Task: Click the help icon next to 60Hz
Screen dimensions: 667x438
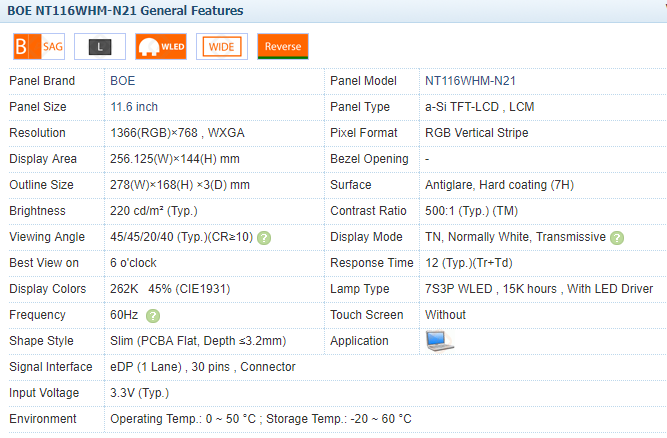Action: (153, 316)
